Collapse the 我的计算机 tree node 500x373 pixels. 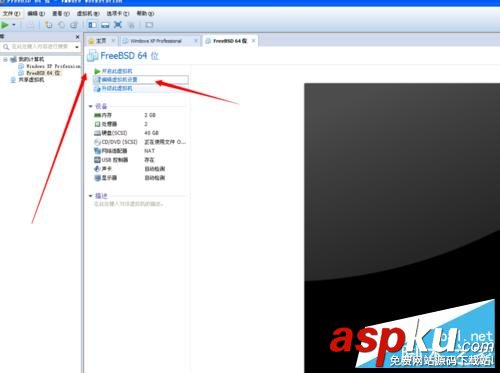(5, 60)
